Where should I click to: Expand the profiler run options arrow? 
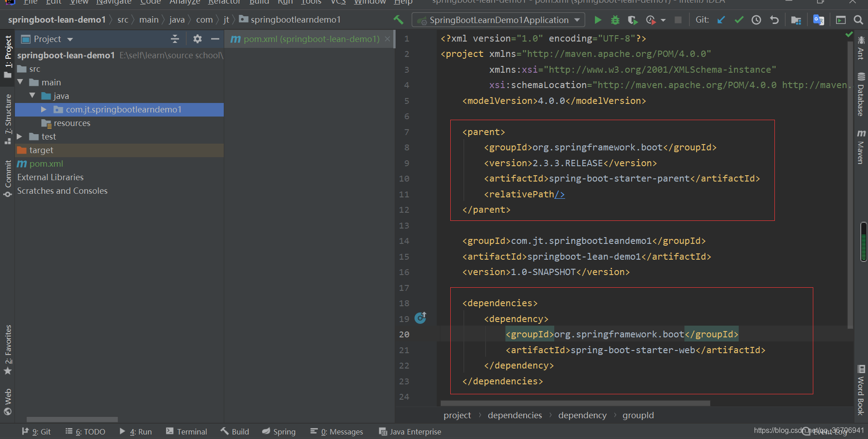(663, 20)
